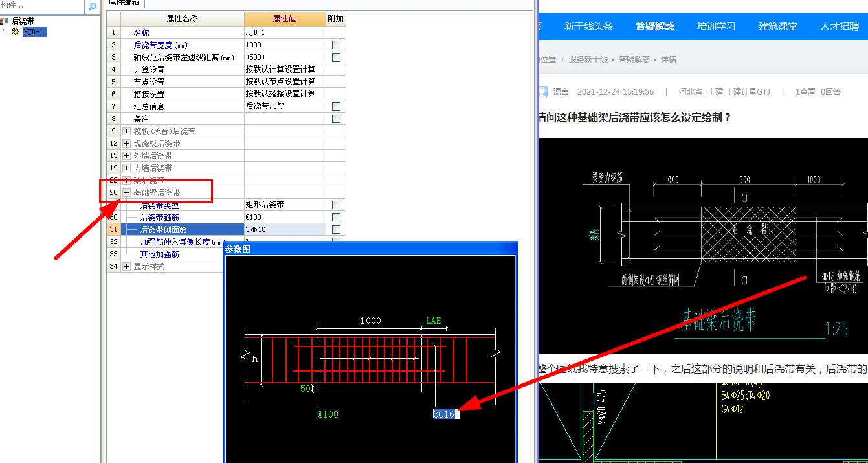The image size is (868, 463).
Task: Click the LAE label in 参数图
Action: tap(434, 321)
